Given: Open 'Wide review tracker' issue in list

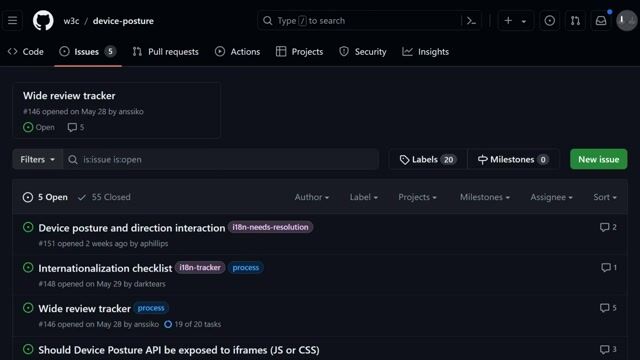Looking at the screenshot, I should click(x=84, y=309).
